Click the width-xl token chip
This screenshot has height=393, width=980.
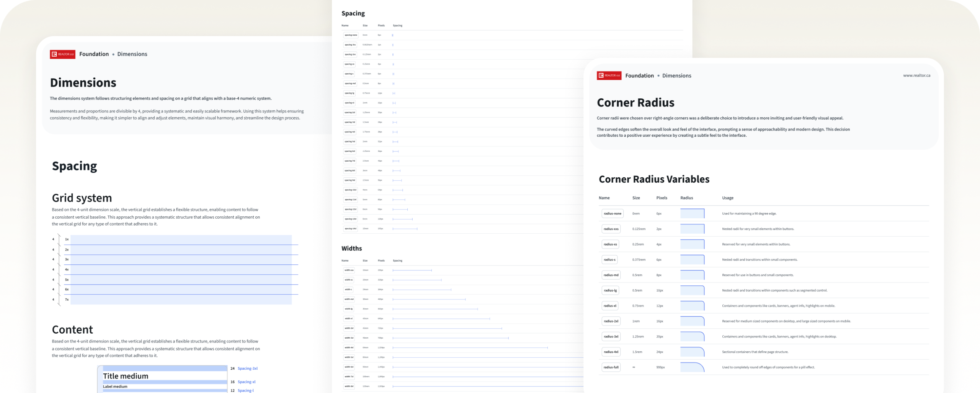pos(349,319)
